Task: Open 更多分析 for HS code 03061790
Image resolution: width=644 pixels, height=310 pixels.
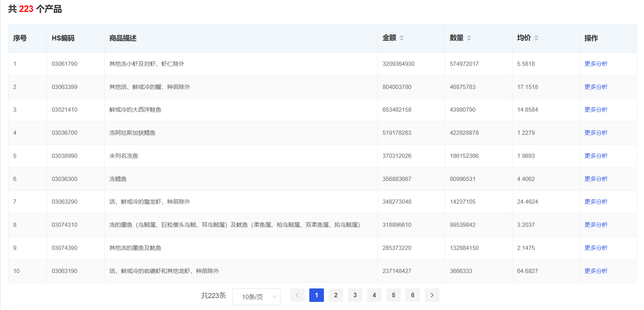Action: click(x=596, y=64)
